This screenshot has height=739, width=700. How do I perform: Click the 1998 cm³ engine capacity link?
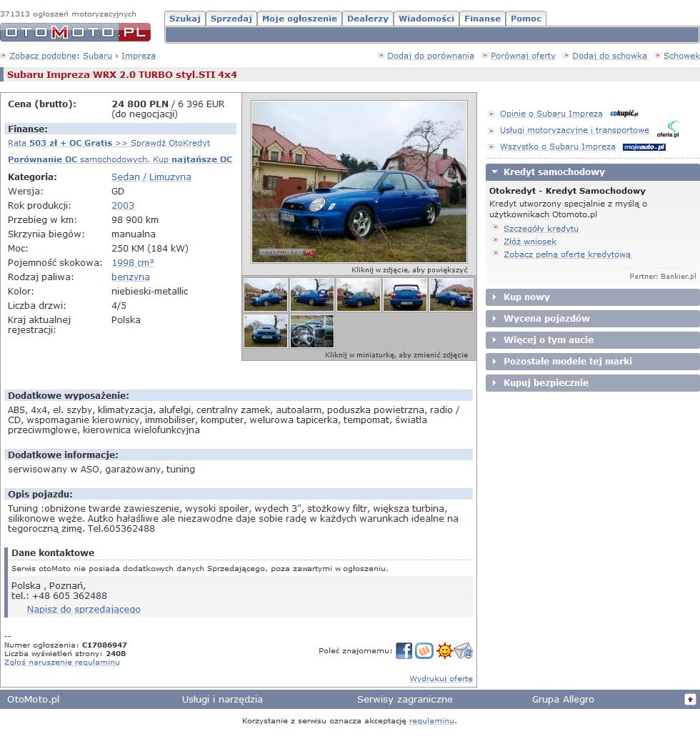pos(133,263)
